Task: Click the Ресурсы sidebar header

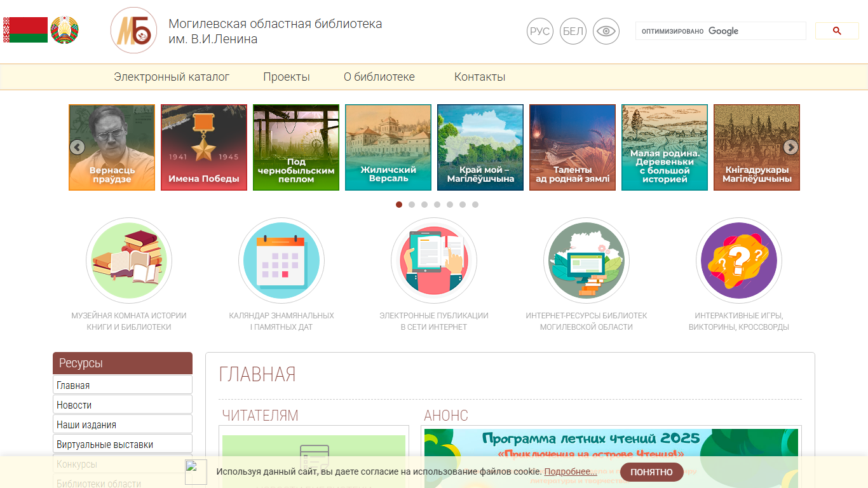Action: tap(123, 363)
